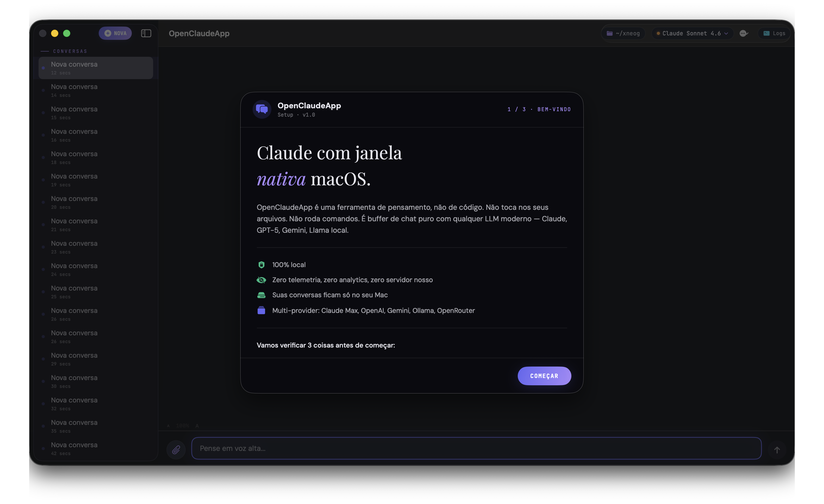
Task: Start a new chat with NOVA button
Action: [115, 33]
